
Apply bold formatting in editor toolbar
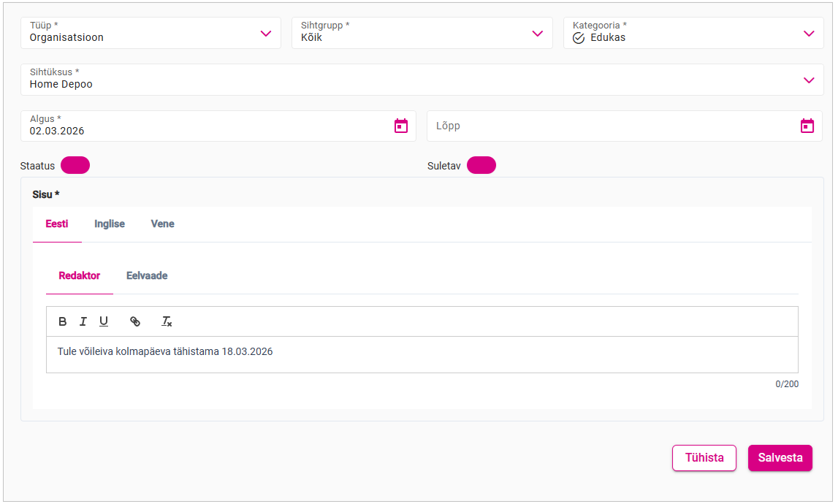(63, 321)
